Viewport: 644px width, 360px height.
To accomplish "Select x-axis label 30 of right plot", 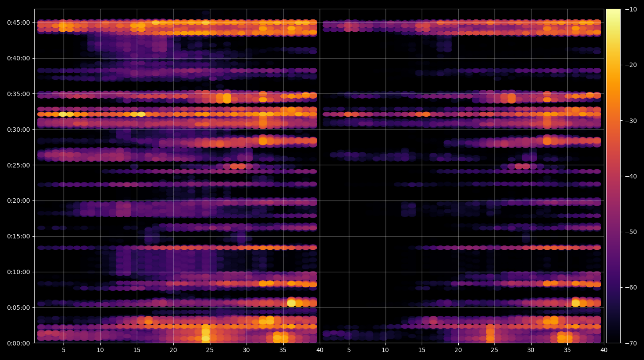I will click(x=531, y=350).
